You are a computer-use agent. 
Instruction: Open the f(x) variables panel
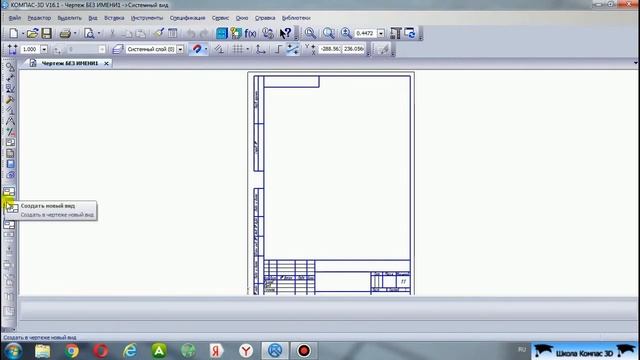(250, 33)
